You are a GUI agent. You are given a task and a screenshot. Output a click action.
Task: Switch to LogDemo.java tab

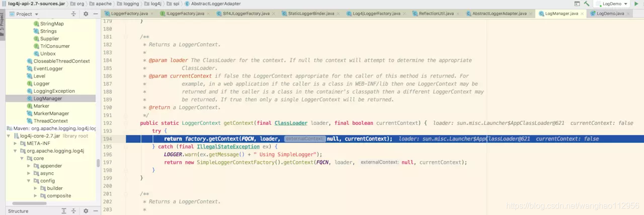[x=609, y=14]
